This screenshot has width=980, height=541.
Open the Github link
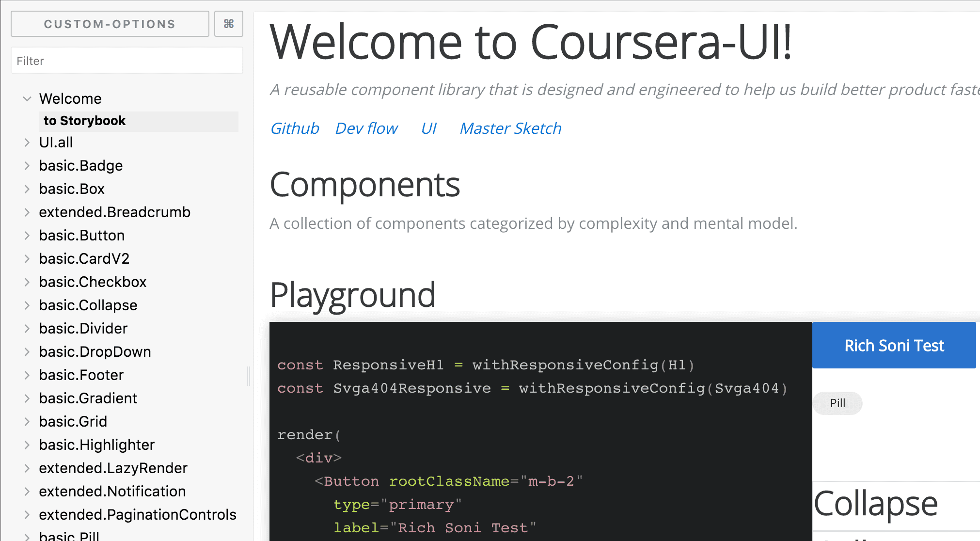(295, 128)
